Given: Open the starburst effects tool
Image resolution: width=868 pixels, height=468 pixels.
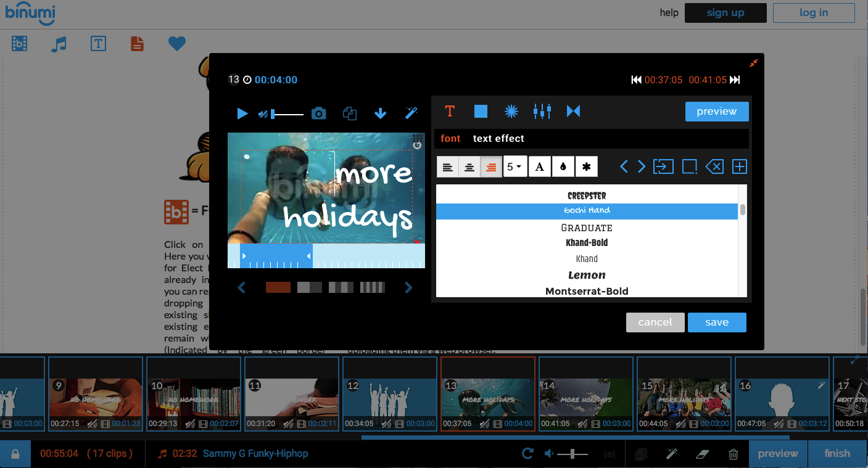Looking at the screenshot, I should 511,111.
